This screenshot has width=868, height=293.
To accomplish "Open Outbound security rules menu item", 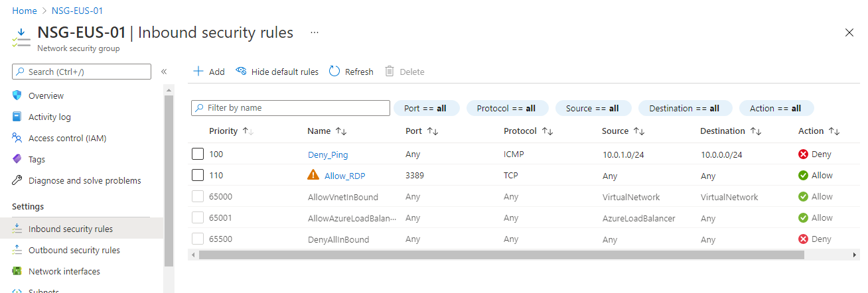I will click(74, 250).
